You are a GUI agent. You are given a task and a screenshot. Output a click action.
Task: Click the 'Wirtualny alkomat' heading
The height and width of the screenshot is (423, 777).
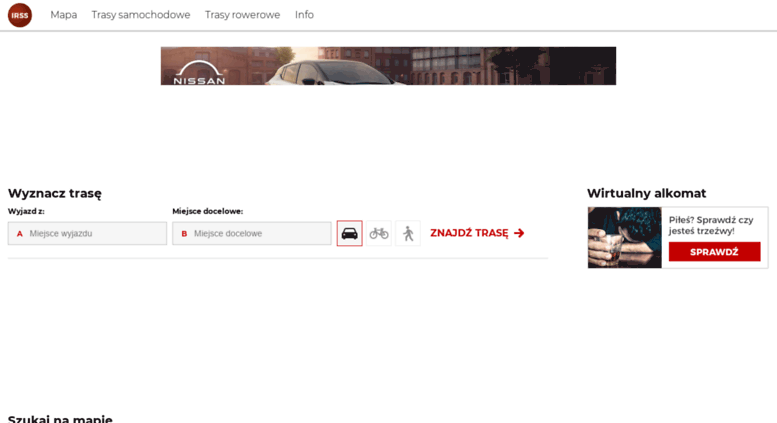[646, 193]
